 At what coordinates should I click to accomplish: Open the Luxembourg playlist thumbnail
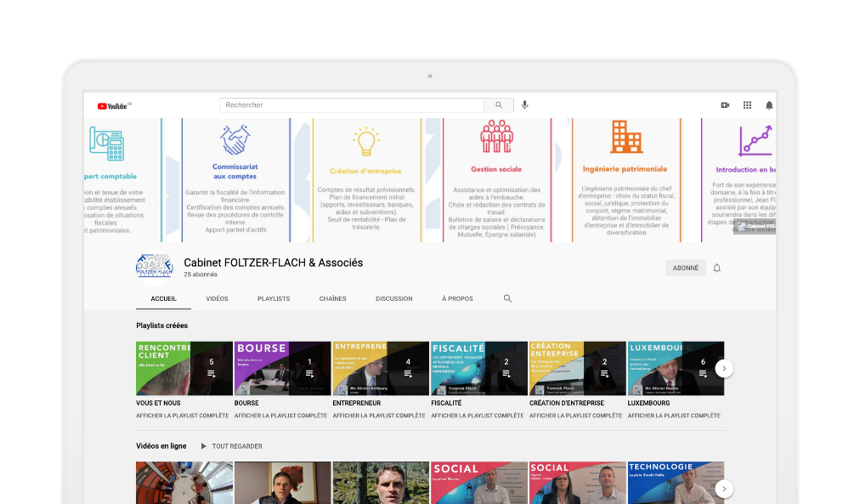[675, 368]
